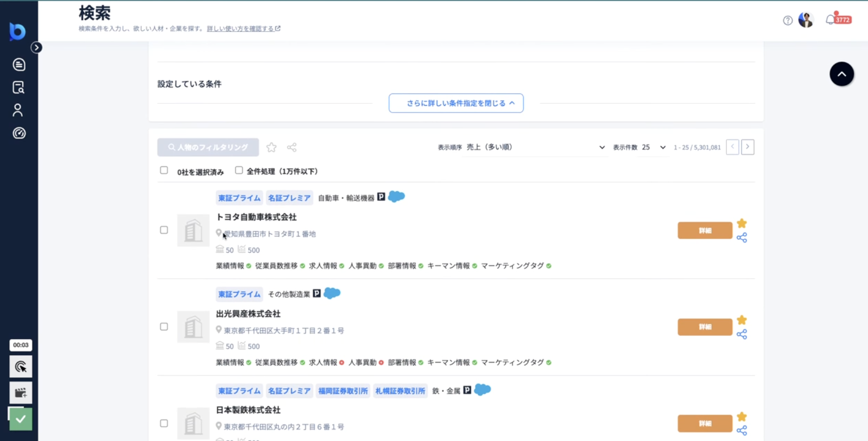The image size is (868, 441).
Task: Click 東証プライム tag on トヨタ row
Action: pyautogui.click(x=239, y=198)
